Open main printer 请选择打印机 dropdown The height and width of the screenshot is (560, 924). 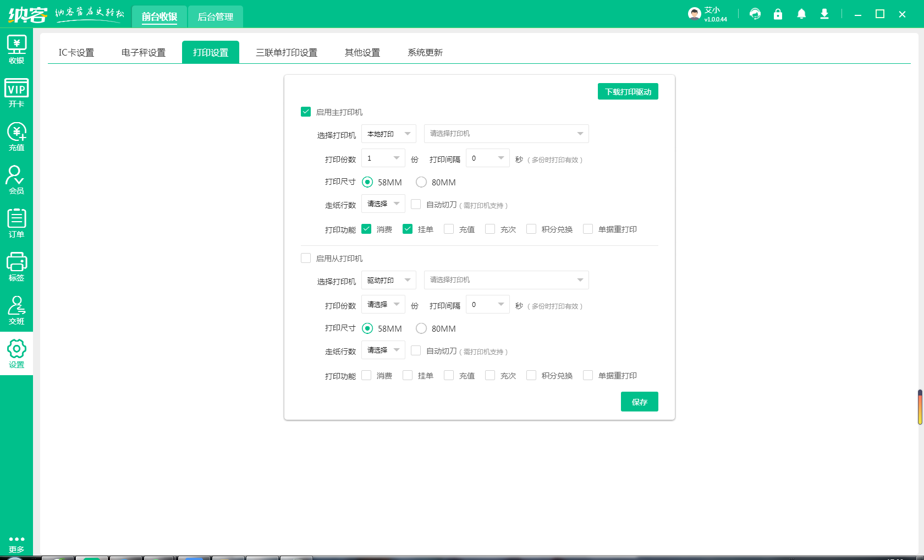point(506,134)
